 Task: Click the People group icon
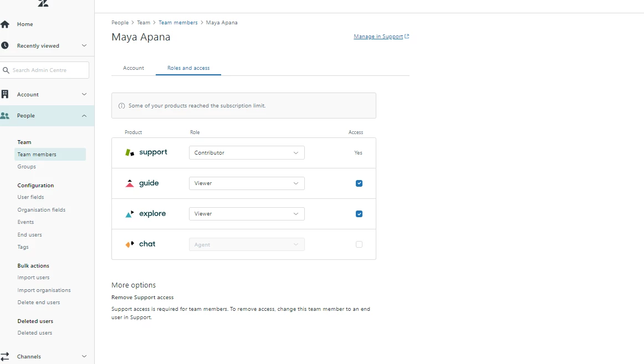coord(5,116)
